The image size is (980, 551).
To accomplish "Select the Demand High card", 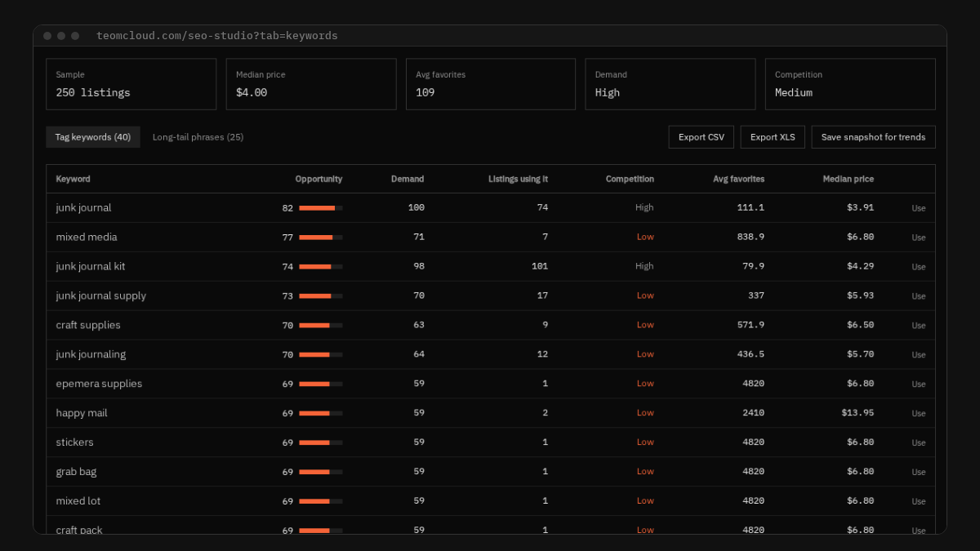I will 670,84.
